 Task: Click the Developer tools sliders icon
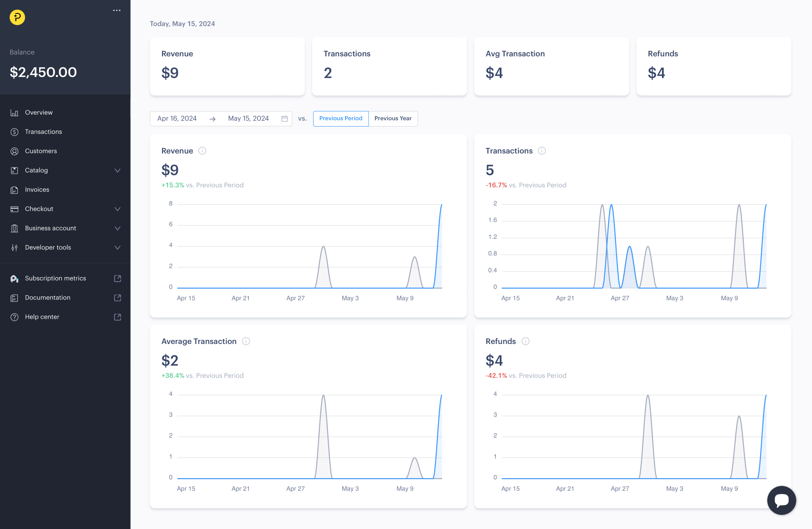click(x=14, y=248)
